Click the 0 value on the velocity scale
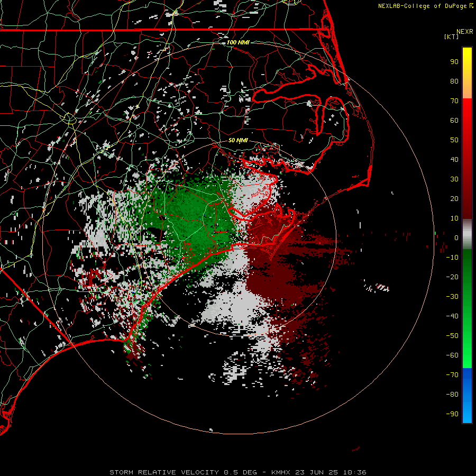This screenshot has width=476, height=476. coord(456,238)
